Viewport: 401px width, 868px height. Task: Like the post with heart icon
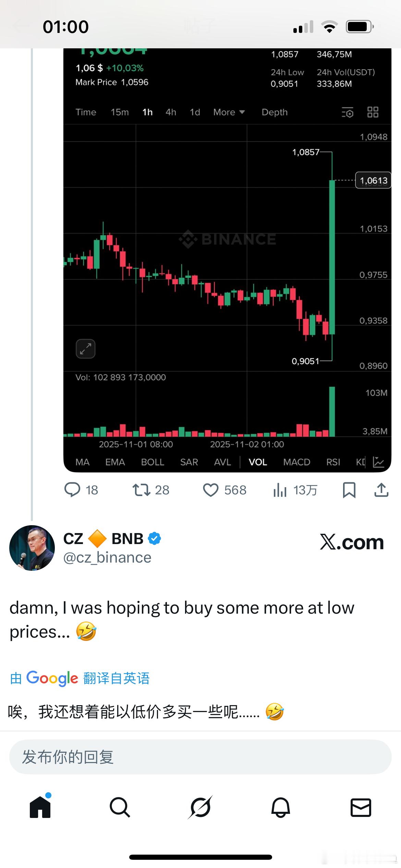click(x=210, y=490)
